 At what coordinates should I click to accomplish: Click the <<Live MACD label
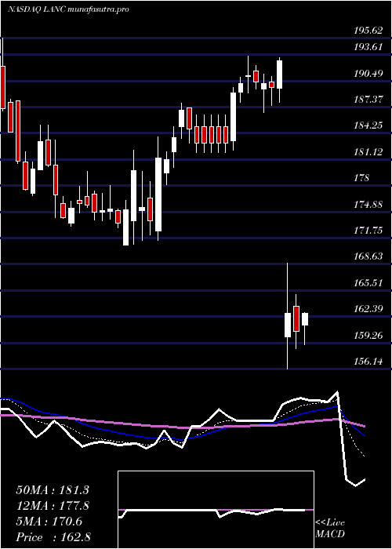click(x=330, y=529)
